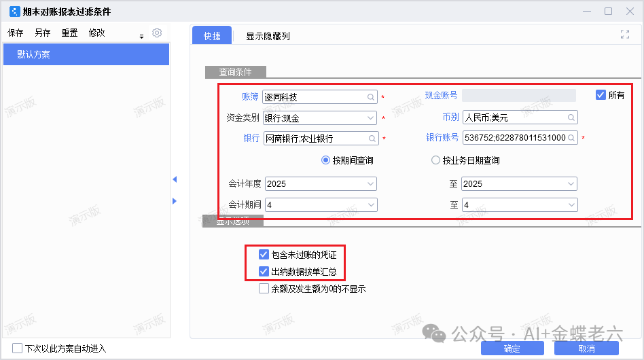Click 另存 in the scheme toolbar
Screen dimensions: 644x360
click(x=42, y=33)
